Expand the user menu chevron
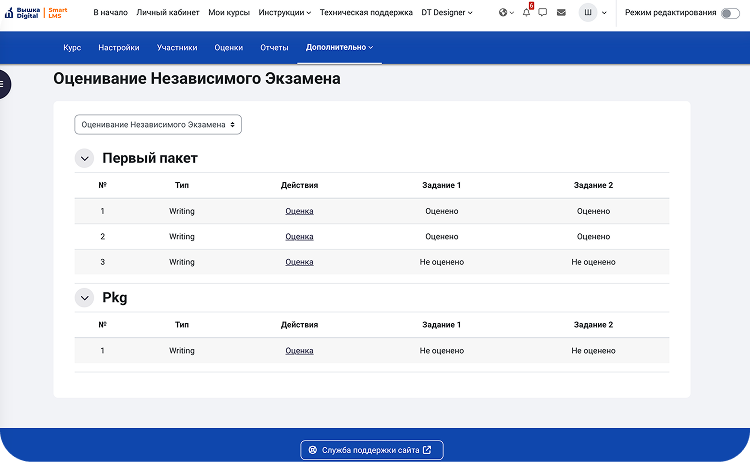The height and width of the screenshot is (462, 750). pyautogui.click(x=604, y=13)
